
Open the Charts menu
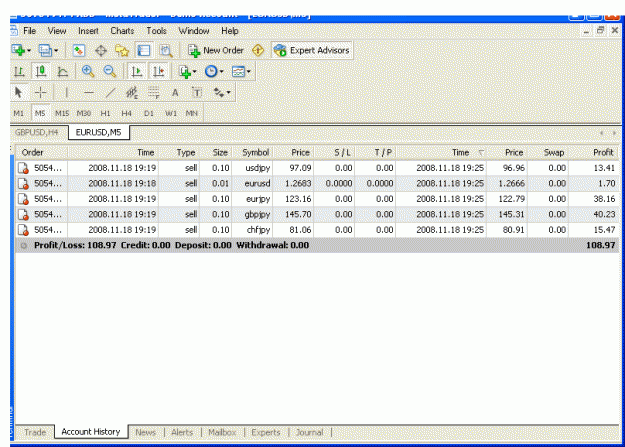click(122, 31)
